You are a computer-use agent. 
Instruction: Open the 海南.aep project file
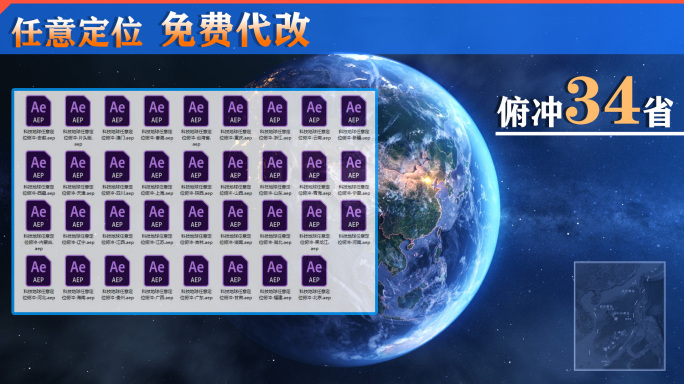click(x=78, y=271)
